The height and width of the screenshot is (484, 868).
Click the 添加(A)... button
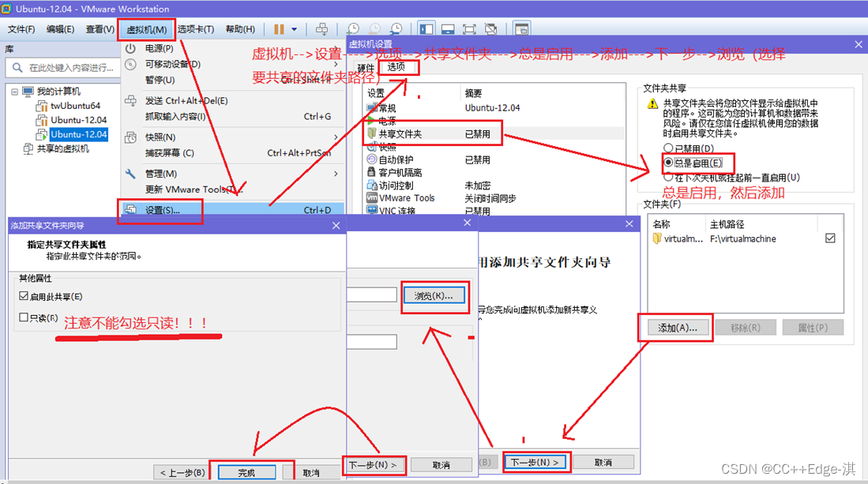[x=677, y=328]
